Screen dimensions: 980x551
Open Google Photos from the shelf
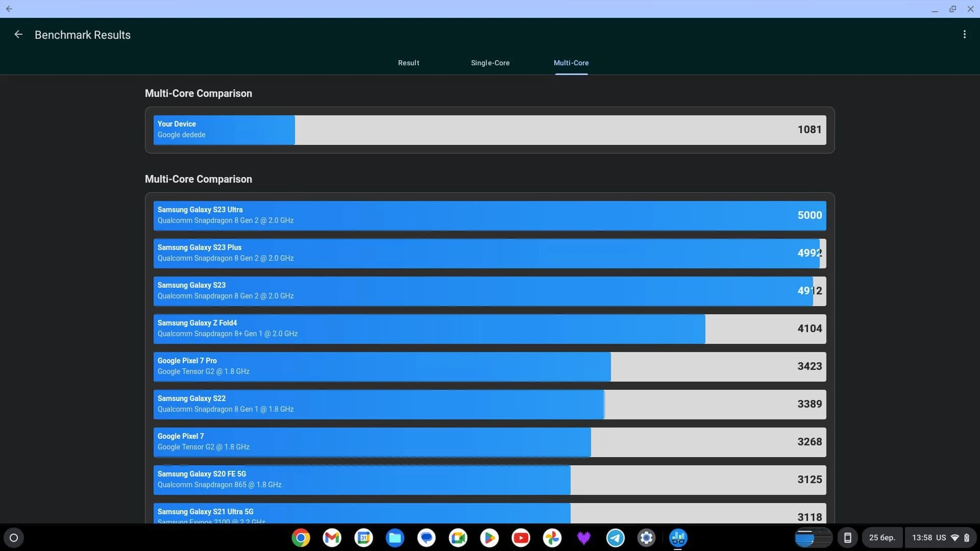552,538
